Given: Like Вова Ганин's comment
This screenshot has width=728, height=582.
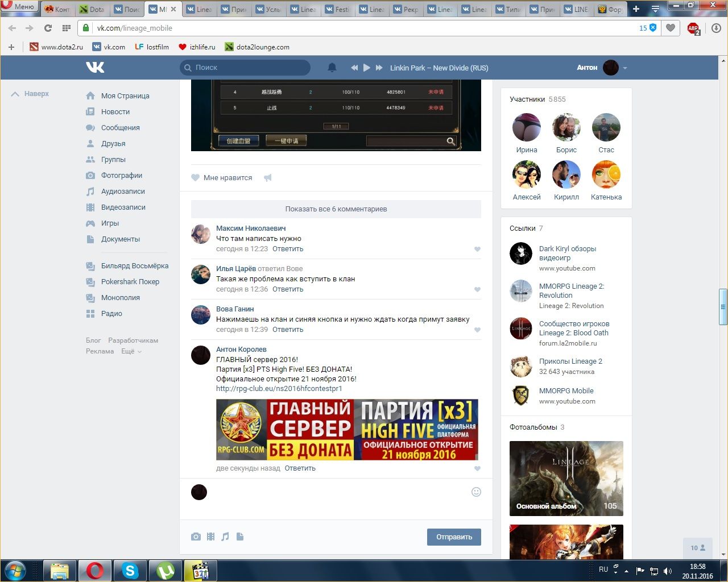Looking at the screenshot, I should pyautogui.click(x=477, y=330).
